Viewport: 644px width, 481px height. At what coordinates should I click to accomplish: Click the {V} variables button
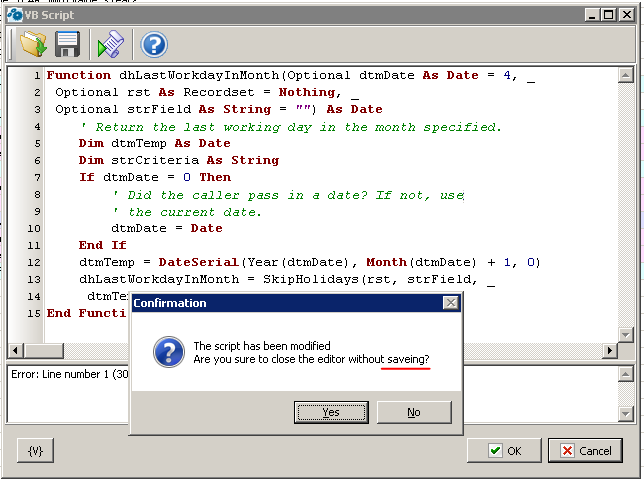click(x=36, y=451)
